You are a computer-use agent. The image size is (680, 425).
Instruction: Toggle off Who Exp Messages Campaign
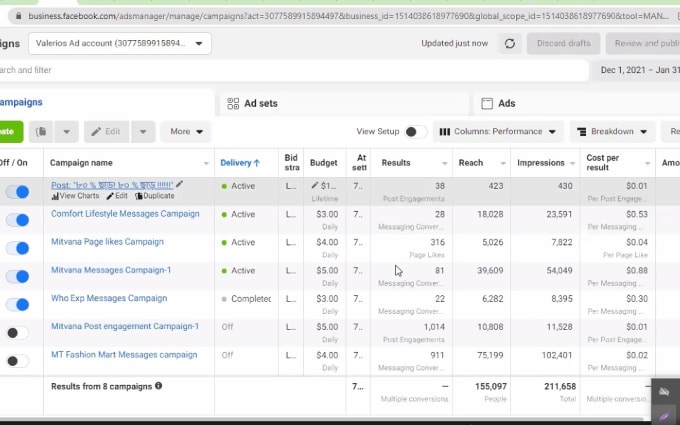pyautogui.click(x=17, y=304)
